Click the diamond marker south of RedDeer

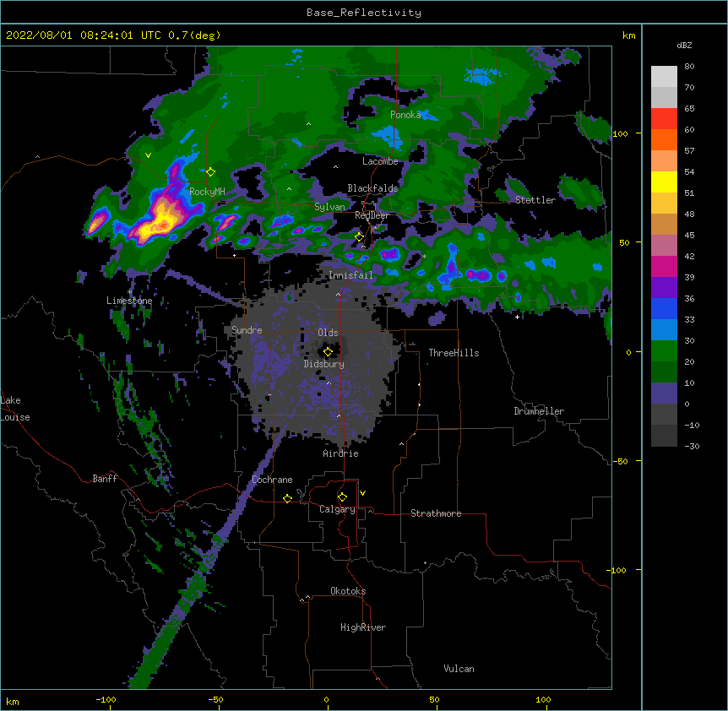pyautogui.click(x=359, y=237)
